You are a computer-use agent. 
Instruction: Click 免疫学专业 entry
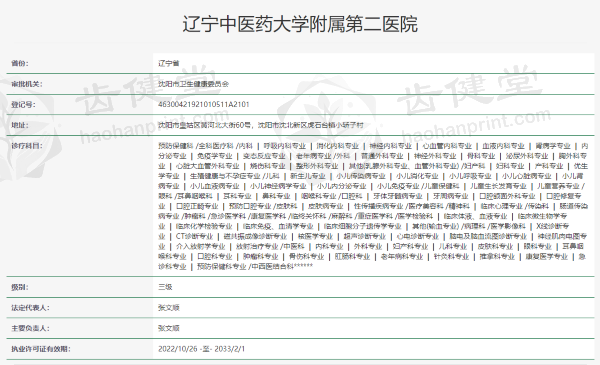(x=214, y=156)
